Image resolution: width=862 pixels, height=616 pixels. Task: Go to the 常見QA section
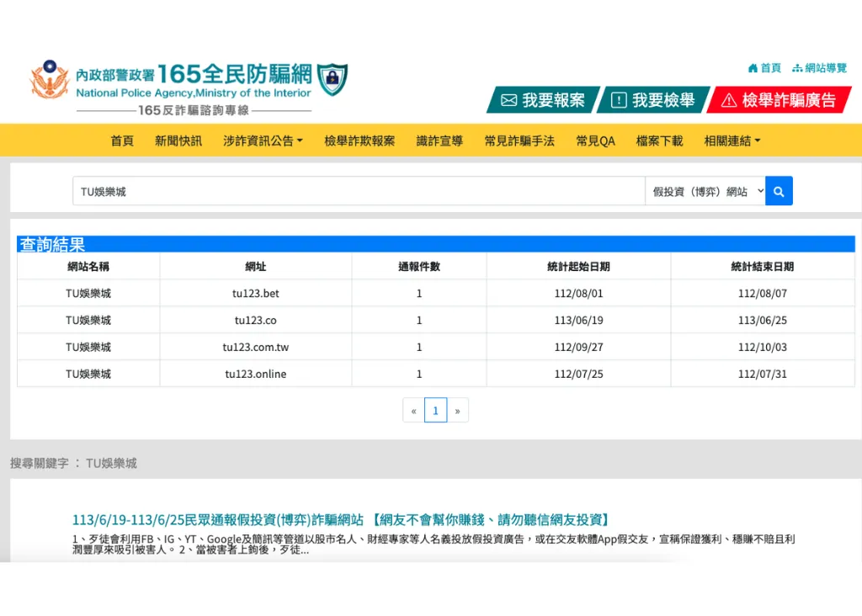595,141
